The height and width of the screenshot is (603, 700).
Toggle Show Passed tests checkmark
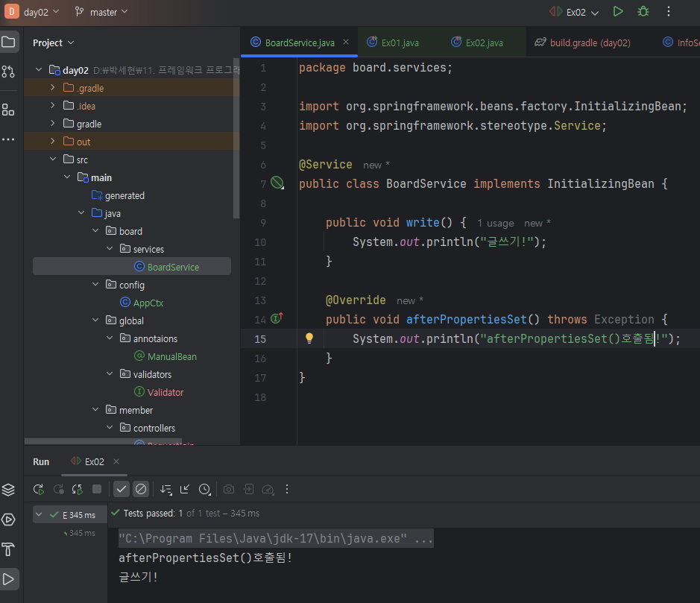pyautogui.click(x=122, y=489)
